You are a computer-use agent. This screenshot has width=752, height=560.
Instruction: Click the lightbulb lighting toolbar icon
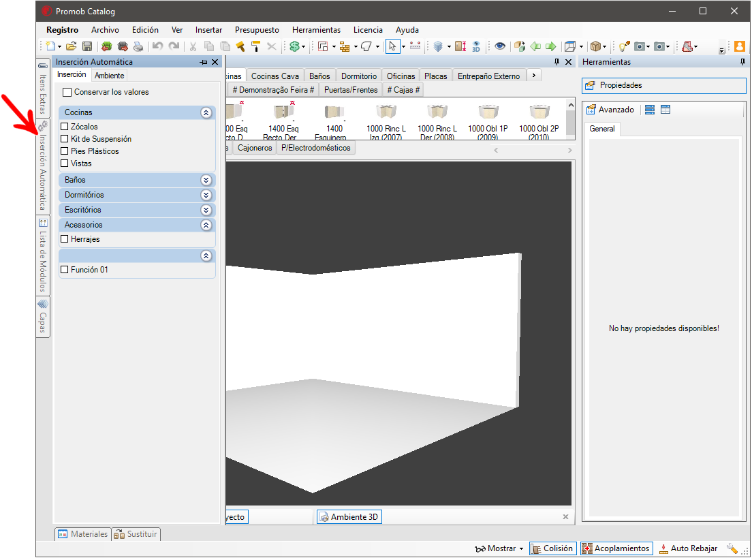pos(624,46)
